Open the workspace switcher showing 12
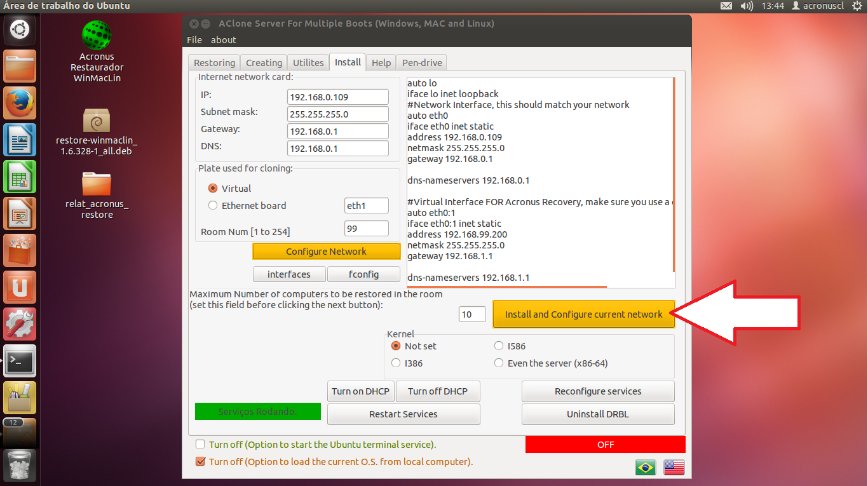The width and height of the screenshot is (868, 486). pos(20,432)
